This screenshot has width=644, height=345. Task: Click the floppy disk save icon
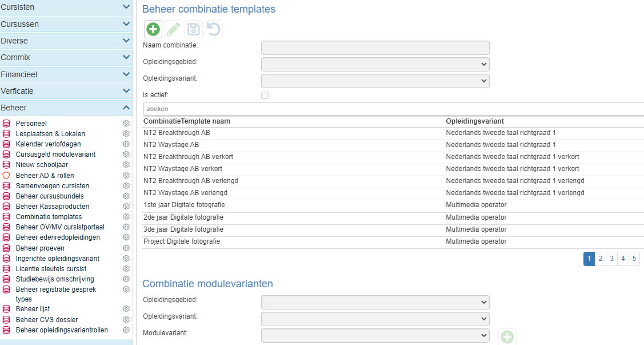pos(194,29)
